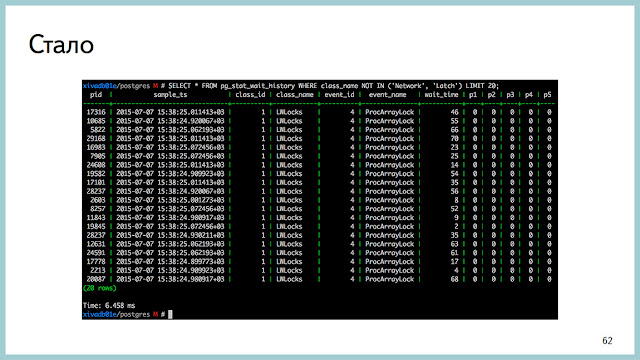The image size is (640, 360).
Task: Click the 'class_name' column header
Action: (x=295, y=95)
